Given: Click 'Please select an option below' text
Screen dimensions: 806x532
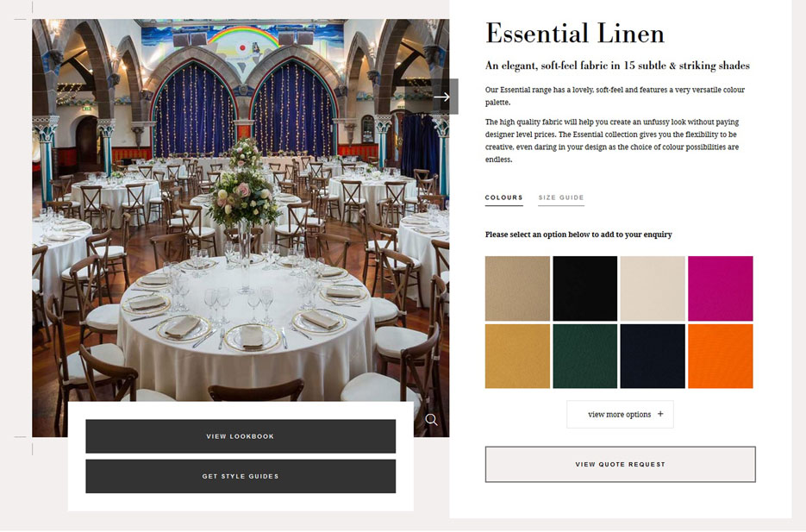Looking at the screenshot, I should coord(578,235).
